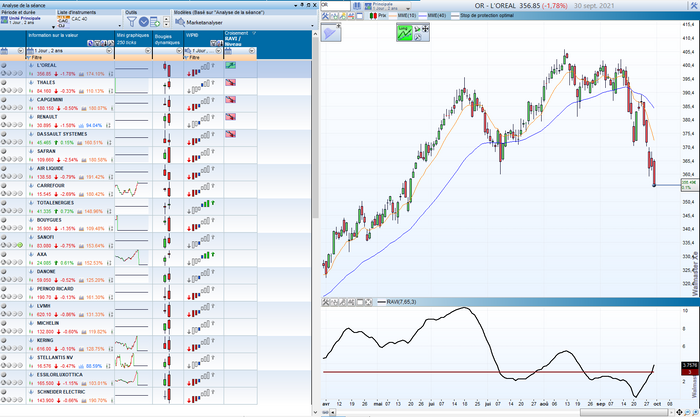Click the Outils stepper down arrow
The image size is (700, 417).
point(166,25)
